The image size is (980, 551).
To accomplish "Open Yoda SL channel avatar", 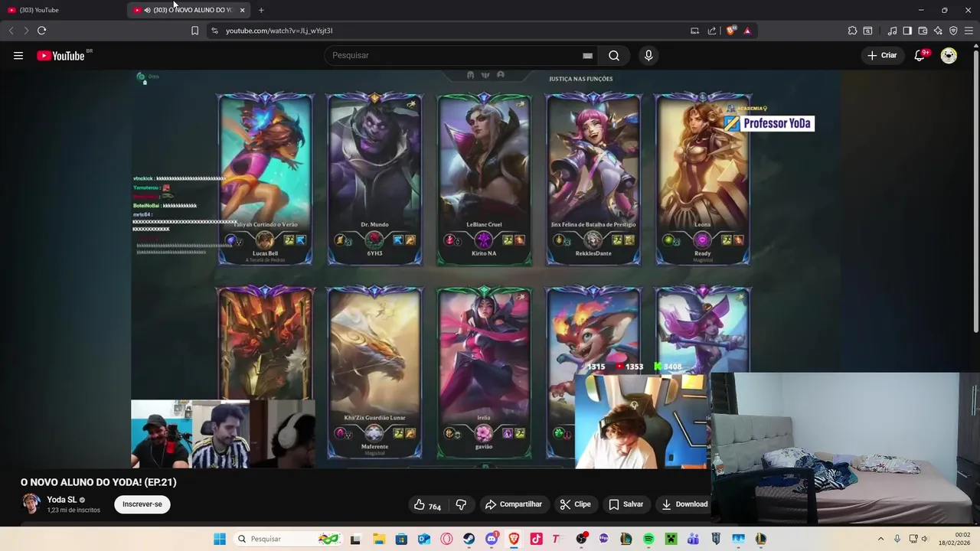I will 31,504.
